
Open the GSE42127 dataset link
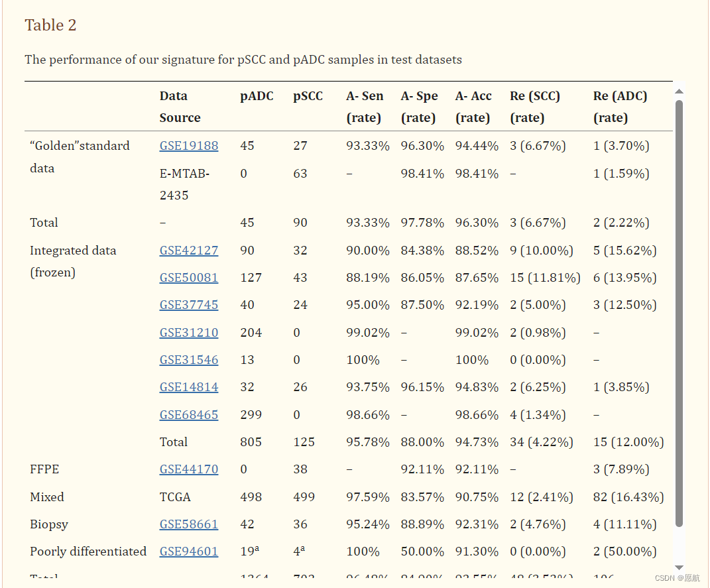(x=189, y=251)
